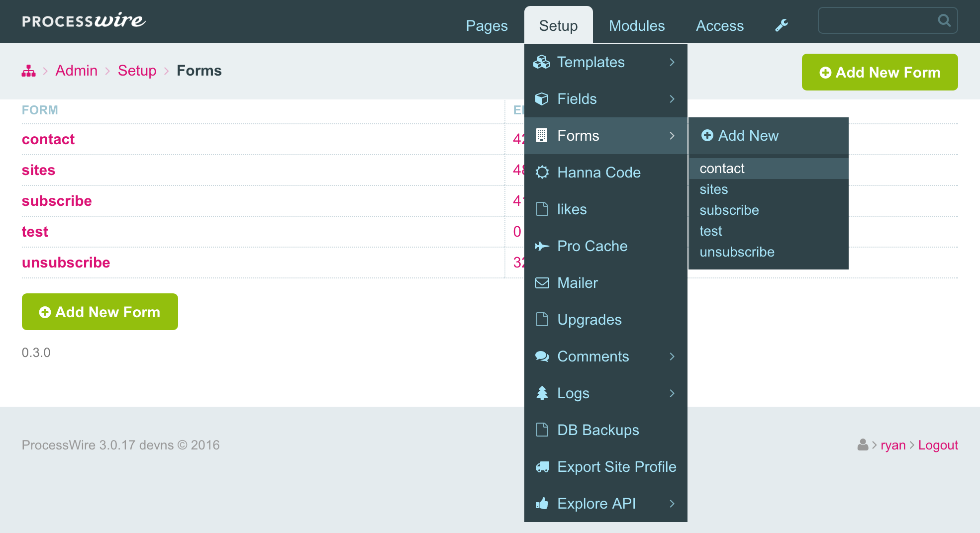
Task: Open the contact form link in table
Action: [48, 139]
